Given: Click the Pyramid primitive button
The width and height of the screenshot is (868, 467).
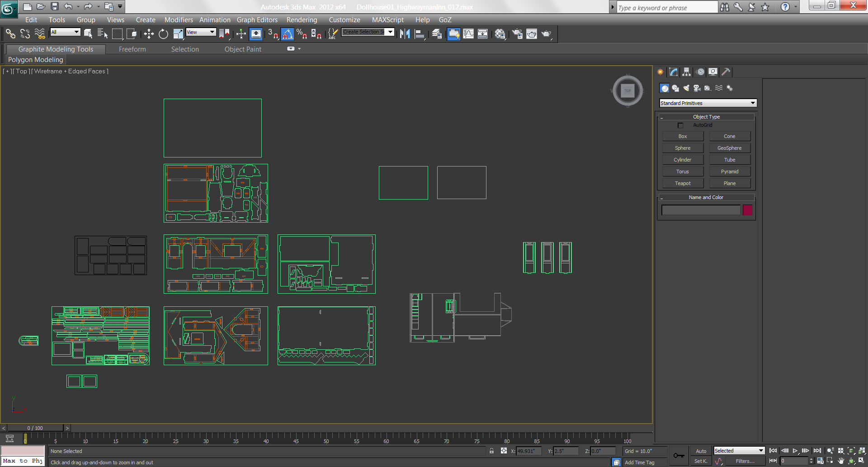Looking at the screenshot, I should [730, 172].
